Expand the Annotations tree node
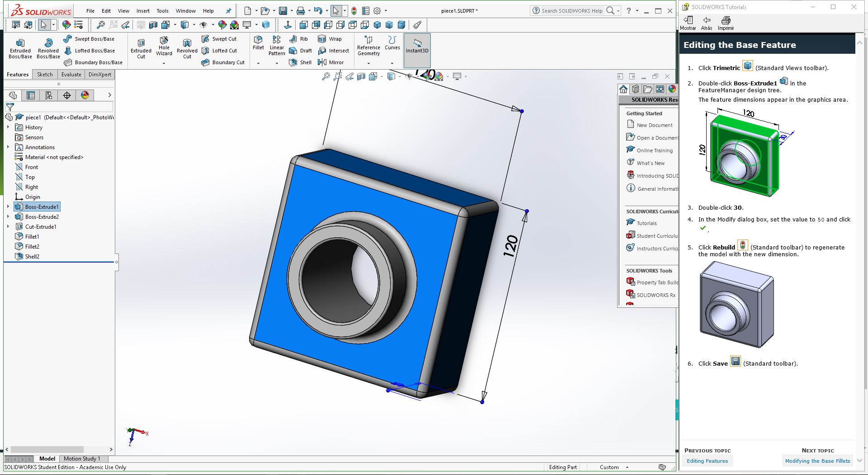868x475 pixels. (x=8, y=147)
